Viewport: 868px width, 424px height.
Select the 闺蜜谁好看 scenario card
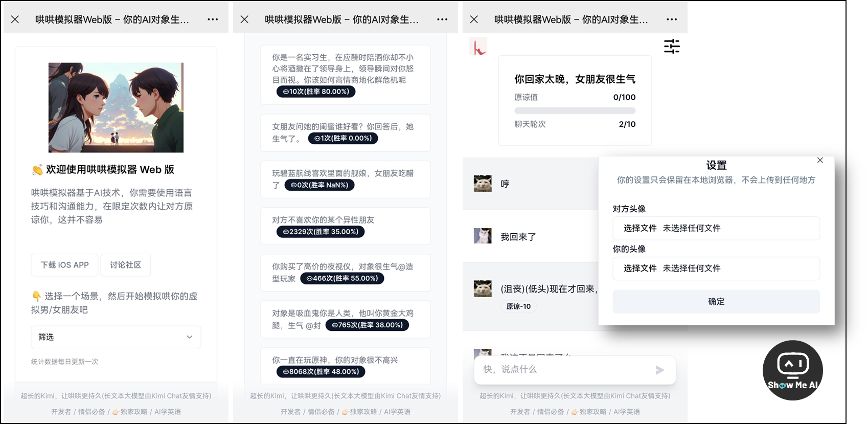pos(345,133)
